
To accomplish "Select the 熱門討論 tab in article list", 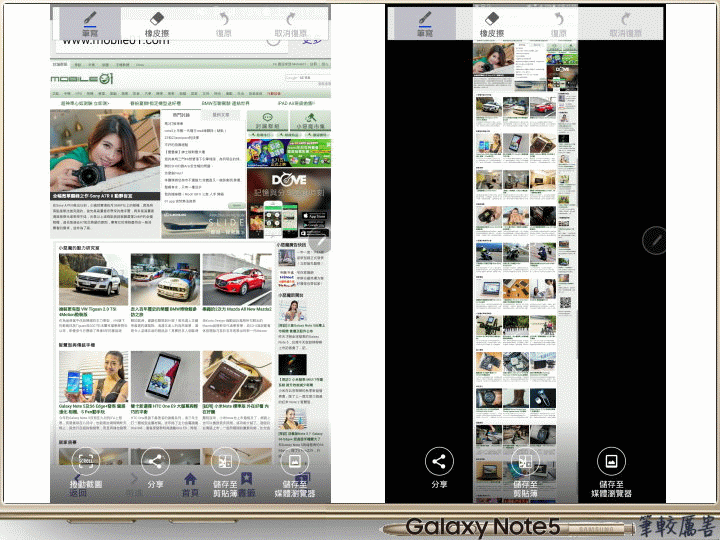I will coord(181,115).
